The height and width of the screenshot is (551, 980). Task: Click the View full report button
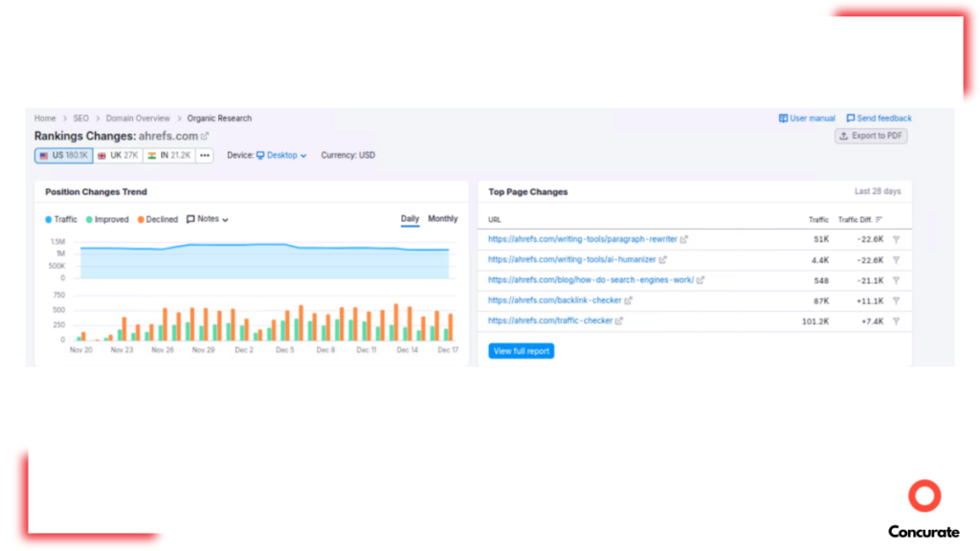[522, 351]
